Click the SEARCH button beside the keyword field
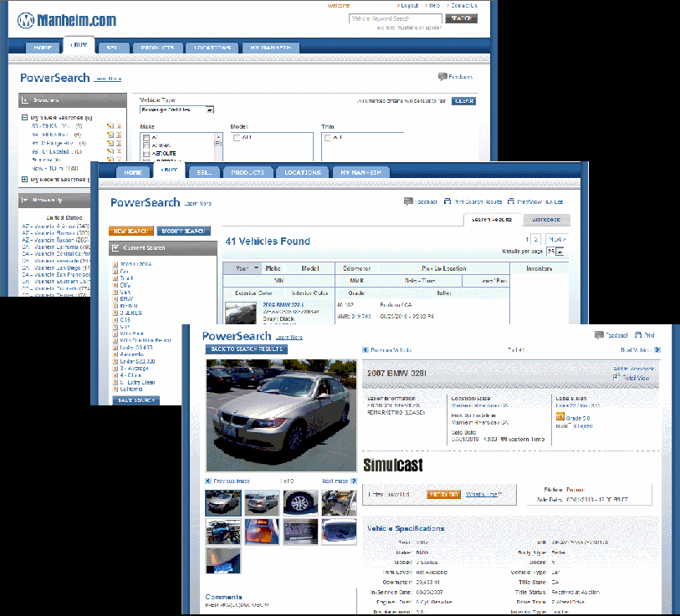 [462, 18]
